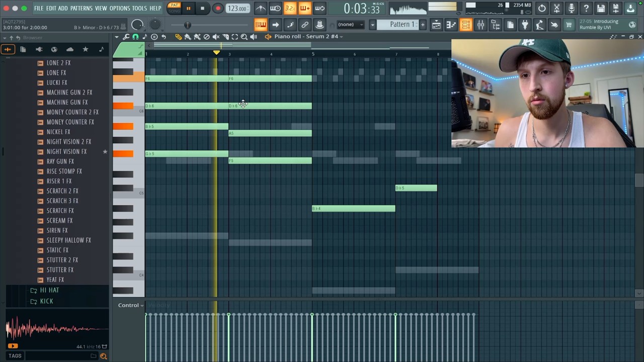Select SLEEPY HALLOW FX sample in browser
The image size is (644, 362).
click(68, 240)
